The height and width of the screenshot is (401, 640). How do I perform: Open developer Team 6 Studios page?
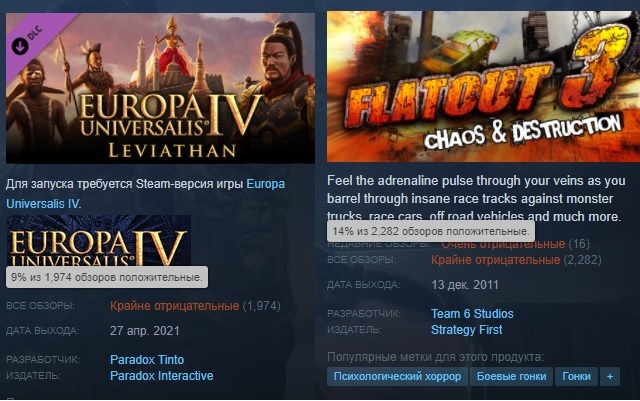click(472, 314)
